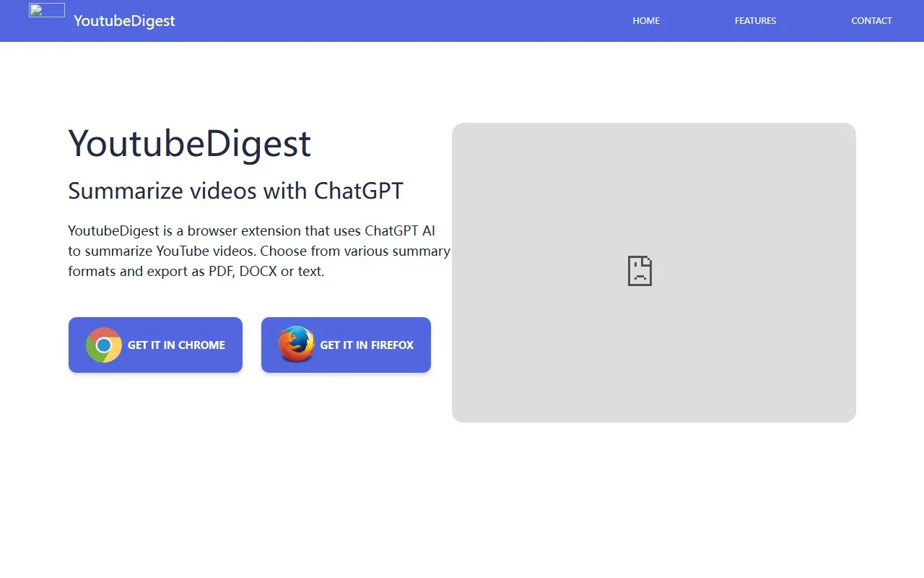Image resolution: width=924 pixels, height=578 pixels.
Task: Select the Summarize videos with ChatGPT subtitle
Action: coord(235,191)
